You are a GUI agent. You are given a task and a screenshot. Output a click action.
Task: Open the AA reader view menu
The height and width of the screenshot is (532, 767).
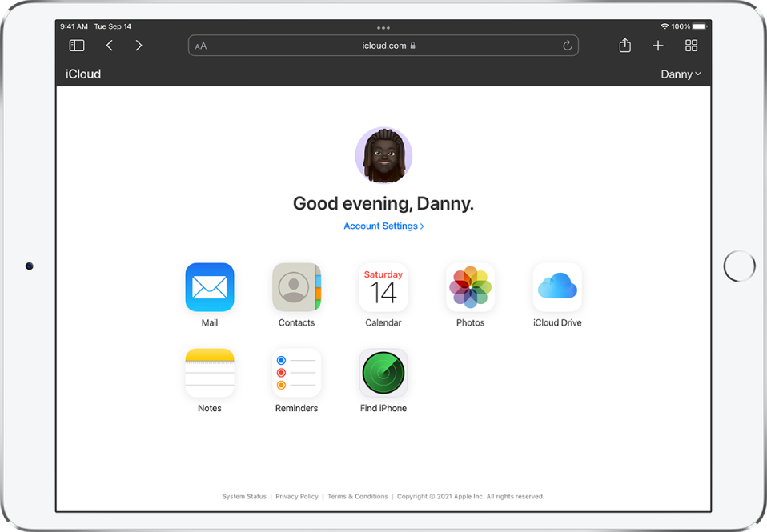pyautogui.click(x=200, y=46)
